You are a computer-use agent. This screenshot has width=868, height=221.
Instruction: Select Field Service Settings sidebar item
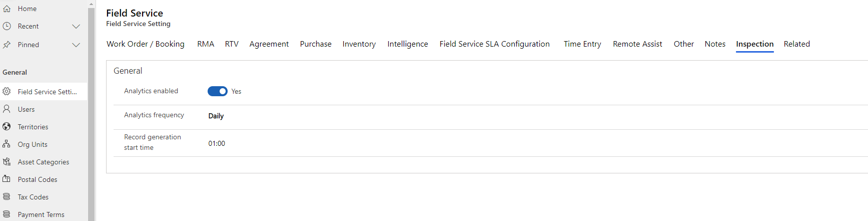44,92
